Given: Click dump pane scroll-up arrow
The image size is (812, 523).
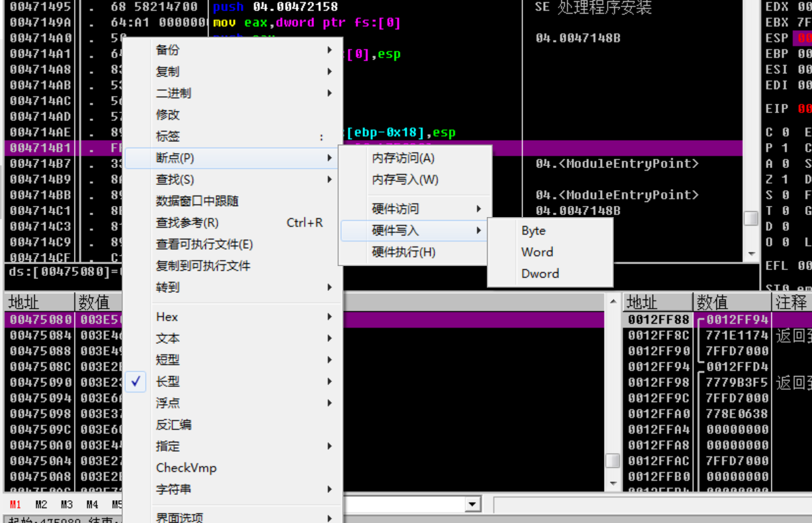Looking at the screenshot, I should click(x=612, y=302).
